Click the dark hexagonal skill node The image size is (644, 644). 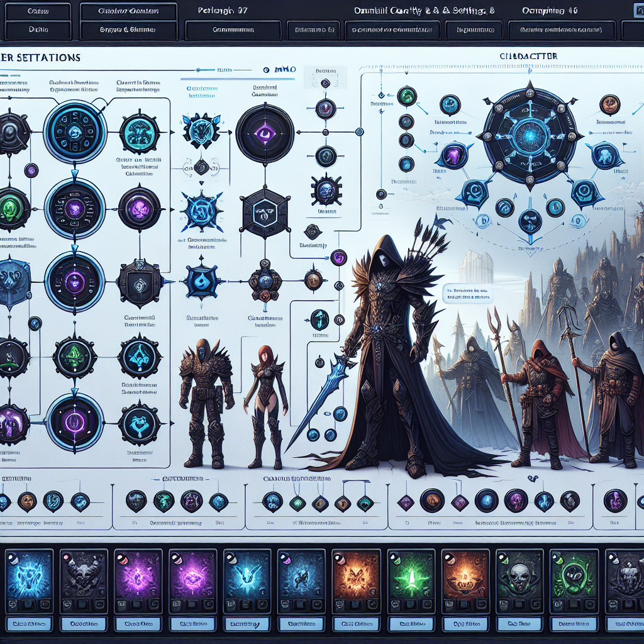point(265,213)
